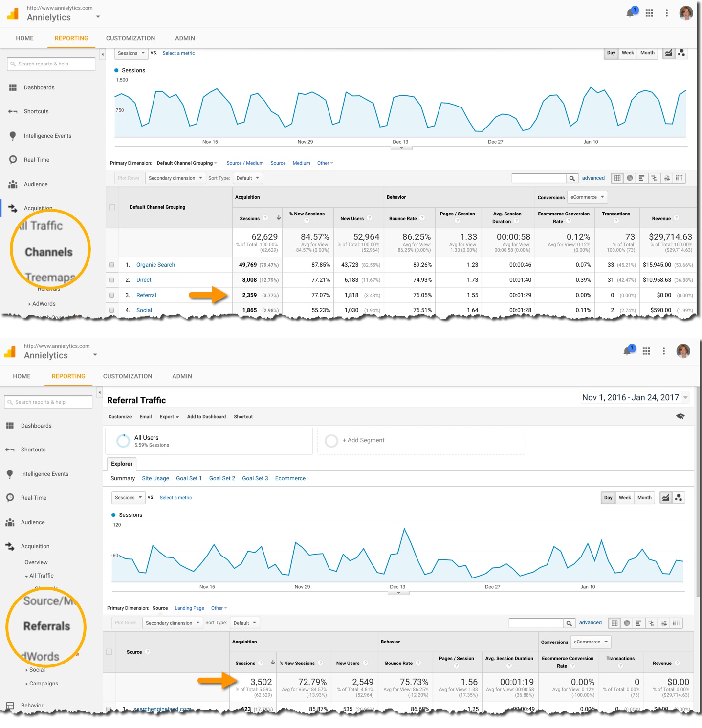This screenshot has height=728, width=702.
Task: Click the vertical scrollbar beside the Referral Traffic report
Action: [698, 489]
